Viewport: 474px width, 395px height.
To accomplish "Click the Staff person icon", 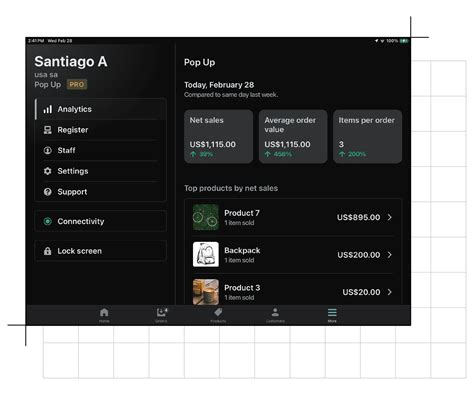I will coord(48,150).
